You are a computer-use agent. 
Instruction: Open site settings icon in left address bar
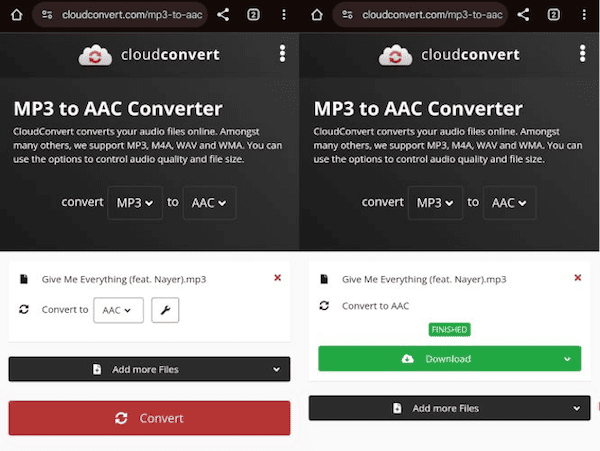[x=47, y=15]
